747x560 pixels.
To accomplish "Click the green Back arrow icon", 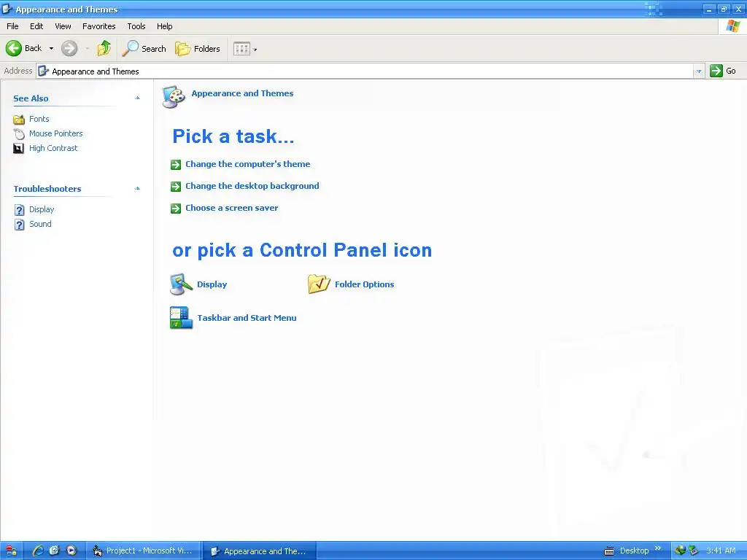I will pyautogui.click(x=14, y=48).
